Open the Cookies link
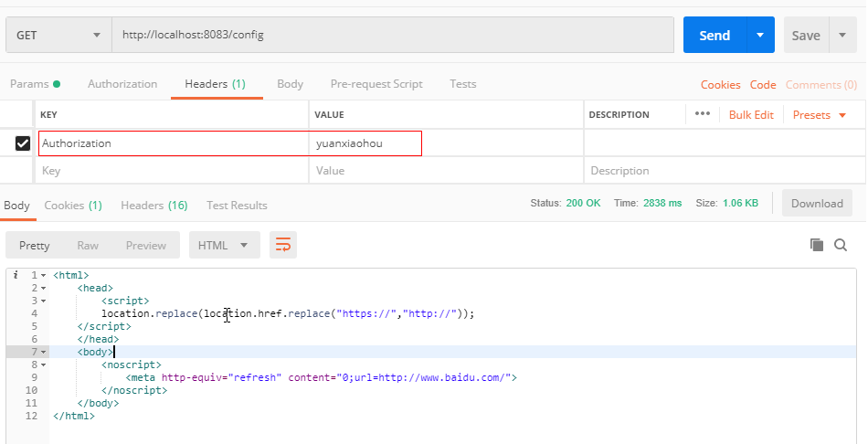This screenshot has width=868, height=444. [x=721, y=85]
